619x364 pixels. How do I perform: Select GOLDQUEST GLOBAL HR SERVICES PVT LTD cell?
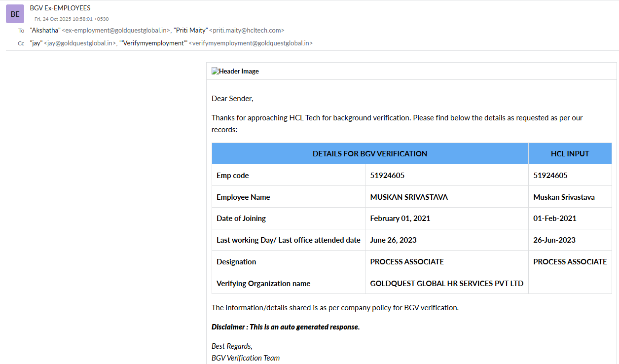(446, 284)
